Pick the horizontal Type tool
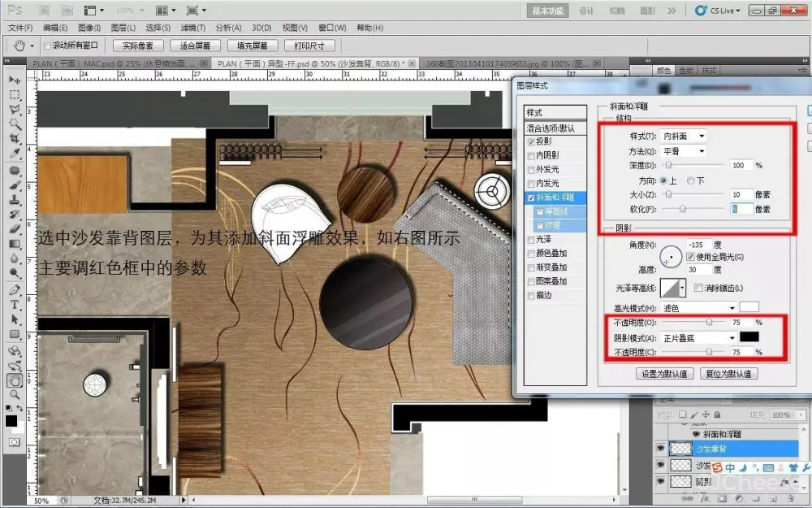This screenshot has height=508, width=812. (x=15, y=304)
